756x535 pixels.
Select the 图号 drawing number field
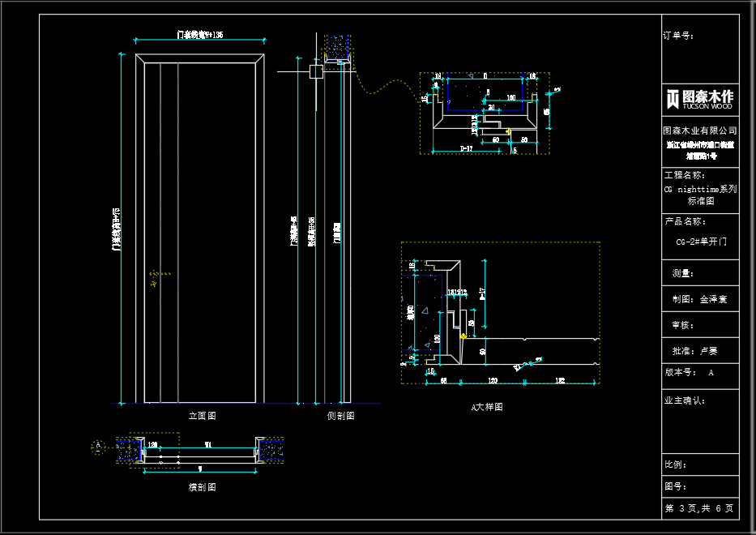coord(675,487)
